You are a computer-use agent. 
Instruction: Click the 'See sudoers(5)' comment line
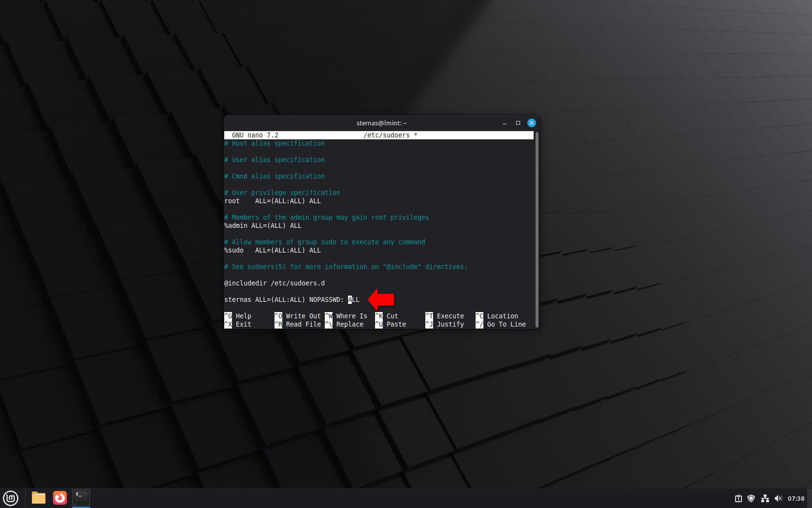coord(346,267)
